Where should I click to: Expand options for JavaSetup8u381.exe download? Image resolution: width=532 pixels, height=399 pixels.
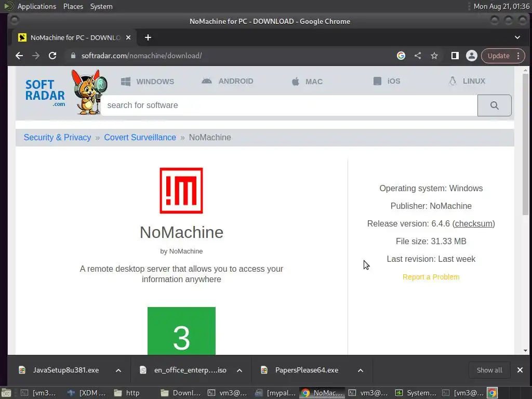point(118,370)
